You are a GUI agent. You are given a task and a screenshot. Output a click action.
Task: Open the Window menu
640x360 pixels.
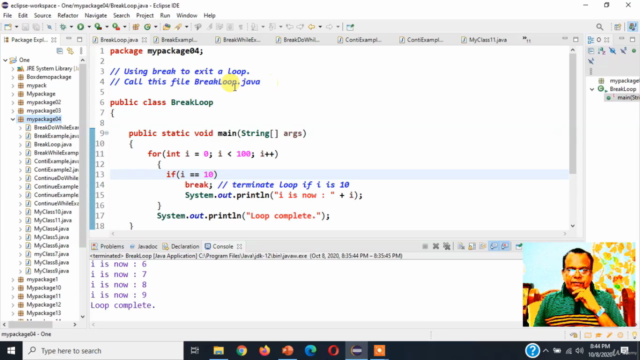click(187, 16)
